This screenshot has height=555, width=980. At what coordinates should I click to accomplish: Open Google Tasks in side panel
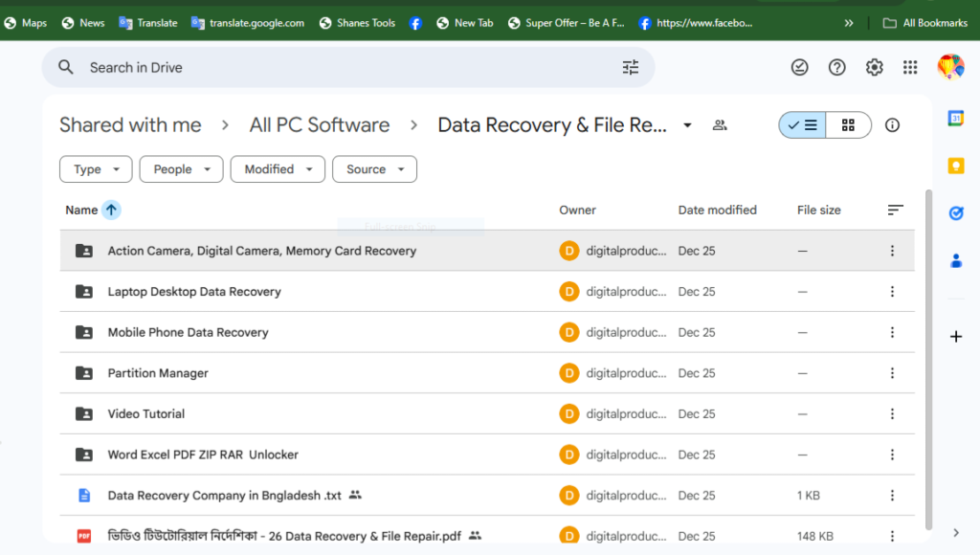[x=955, y=212]
